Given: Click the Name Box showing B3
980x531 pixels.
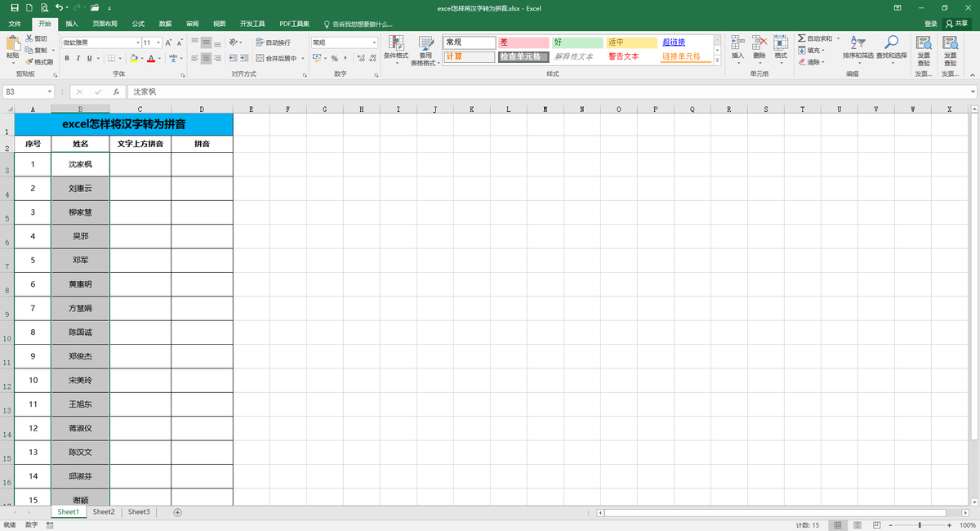Looking at the screenshot, I should tap(29, 92).
